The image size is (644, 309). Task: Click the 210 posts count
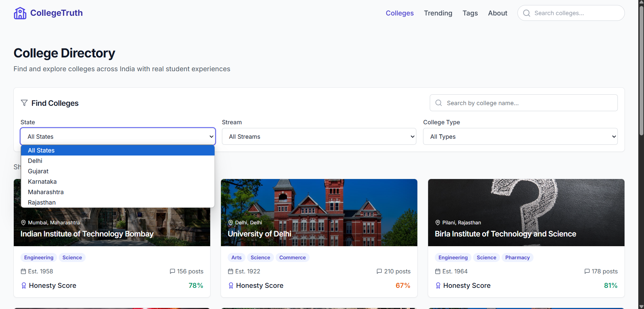[x=397, y=271]
